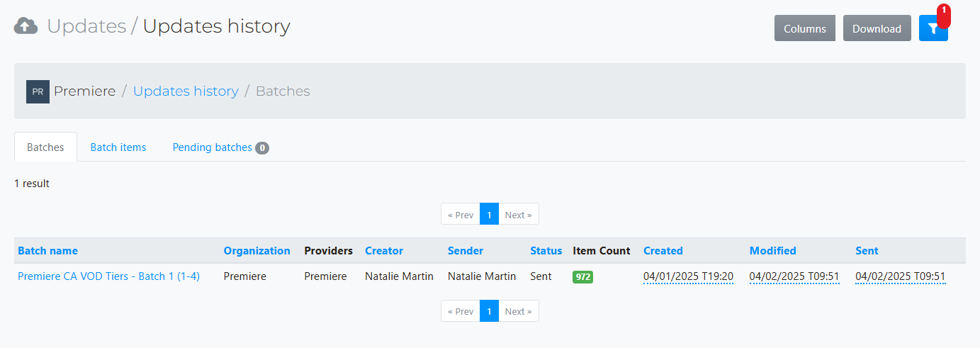Screen dimensions: 980x348
Task: Go to Updates in the page title
Action: [86, 26]
